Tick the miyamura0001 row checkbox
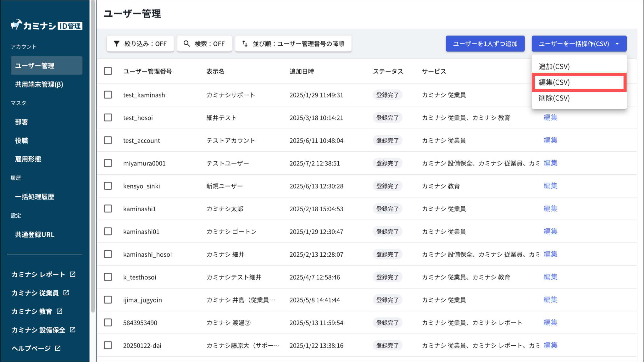This screenshot has width=644, height=362. [x=108, y=163]
